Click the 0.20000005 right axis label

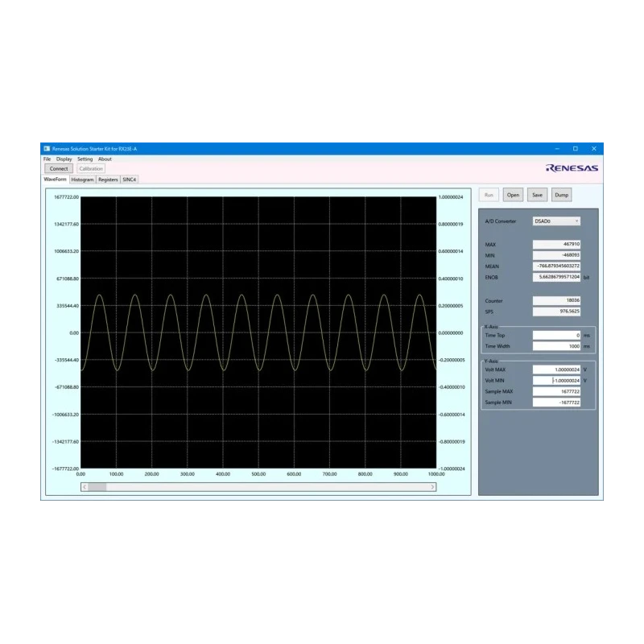pyautogui.click(x=451, y=306)
